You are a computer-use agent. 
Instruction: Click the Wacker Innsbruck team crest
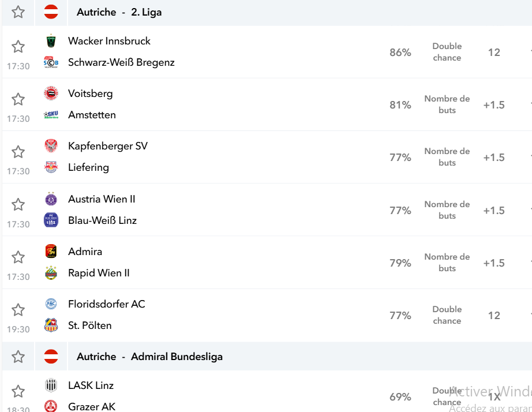tap(51, 41)
